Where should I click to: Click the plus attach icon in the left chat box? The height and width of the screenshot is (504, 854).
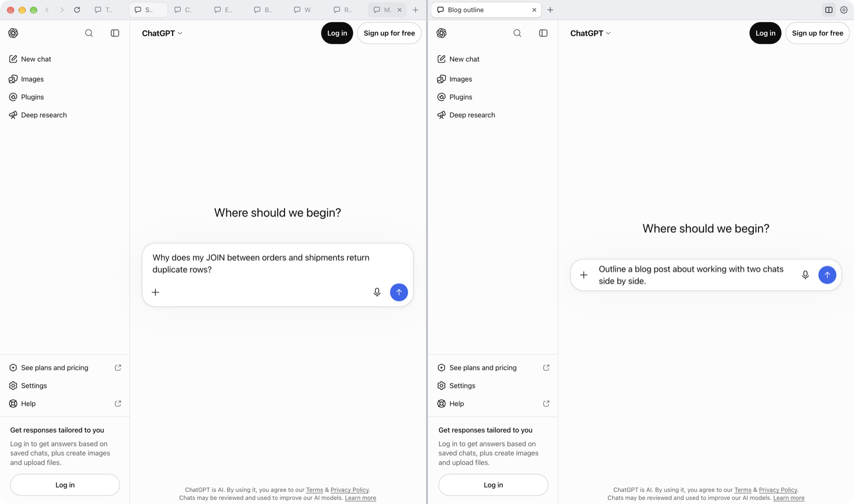pos(155,292)
